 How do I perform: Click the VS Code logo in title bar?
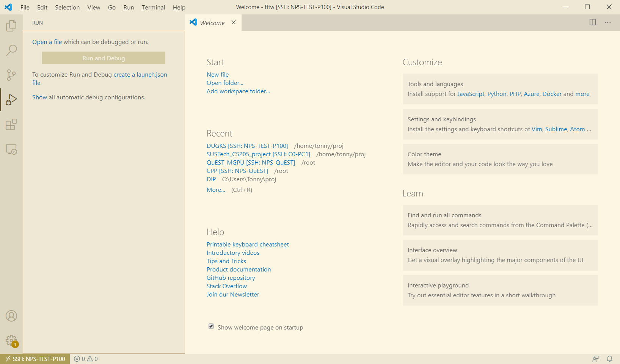pos(8,7)
